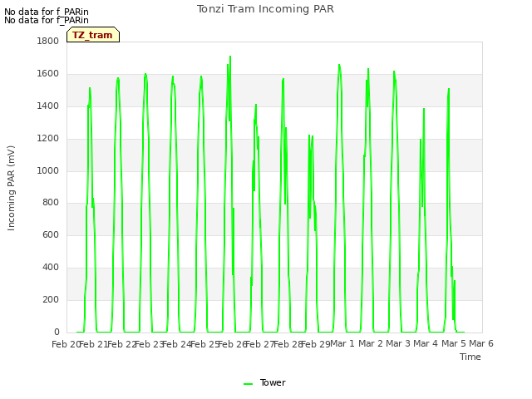The image size is (532, 399).
Task: Click the Feb 25 date tick label
Action: 204,344
